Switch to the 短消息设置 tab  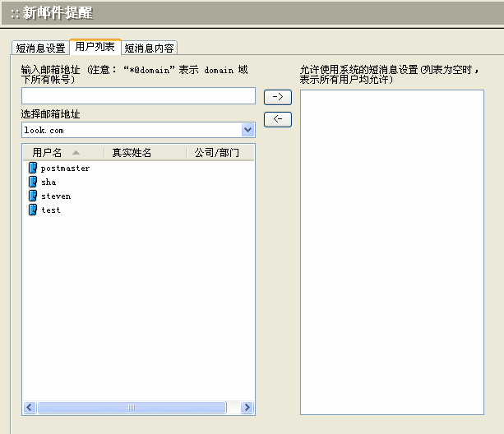tap(40, 48)
